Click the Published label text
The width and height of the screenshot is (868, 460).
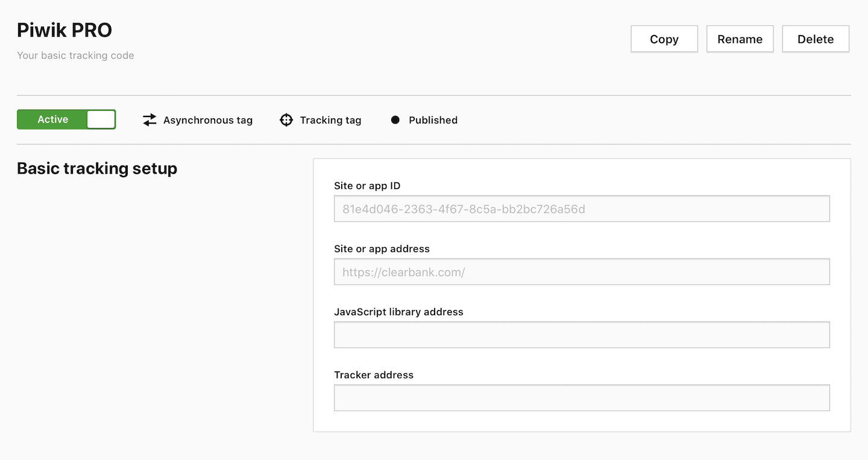point(433,120)
